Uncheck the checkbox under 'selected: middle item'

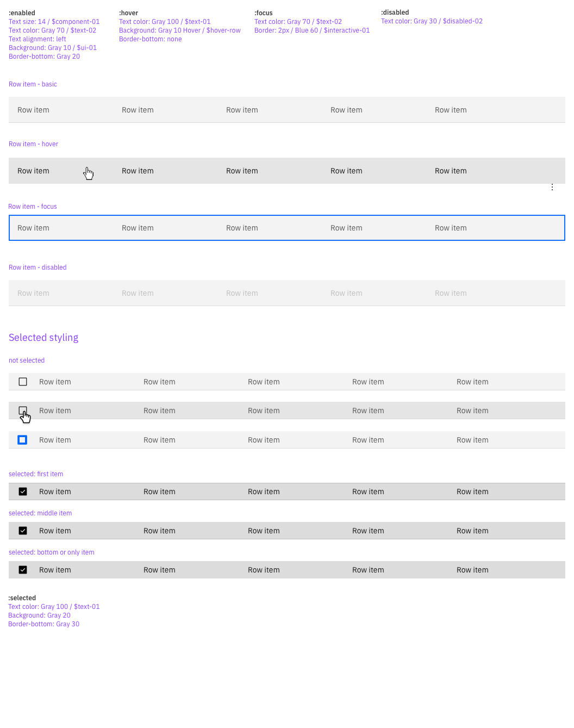(x=23, y=531)
